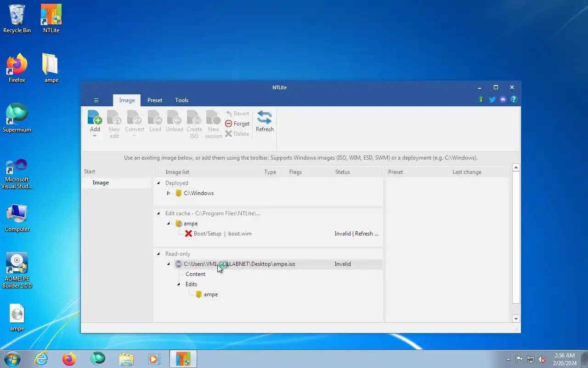Switch to the Preset tab
The image size is (588, 368).
(155, 100)
